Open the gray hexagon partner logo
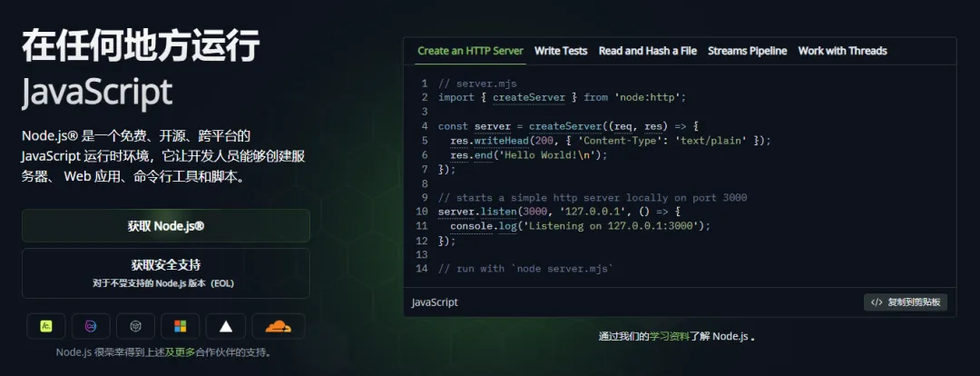Screen dimensions: 980x376 pyautogui.click(x=135, y=326)
